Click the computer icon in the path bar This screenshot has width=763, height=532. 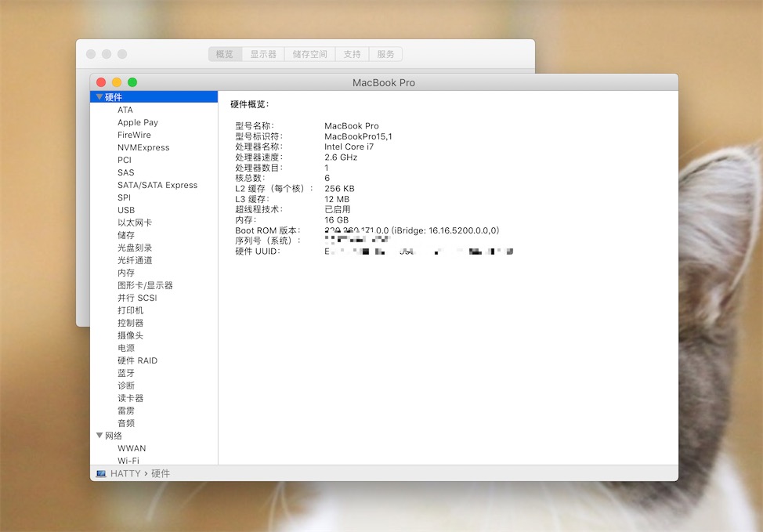coord(101,473)
